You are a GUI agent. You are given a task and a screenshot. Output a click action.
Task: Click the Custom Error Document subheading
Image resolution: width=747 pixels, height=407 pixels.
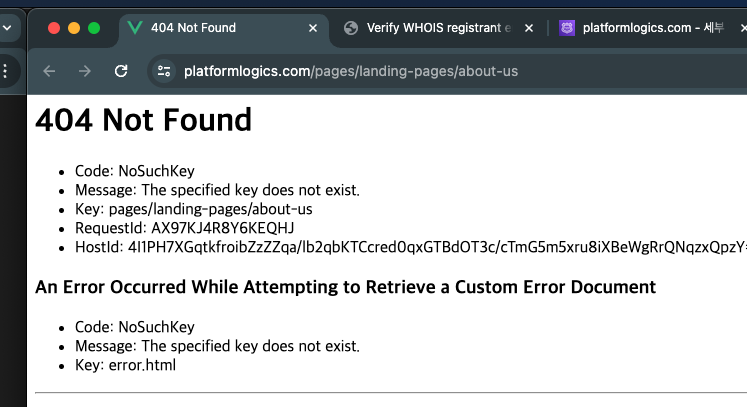(345, 287)
